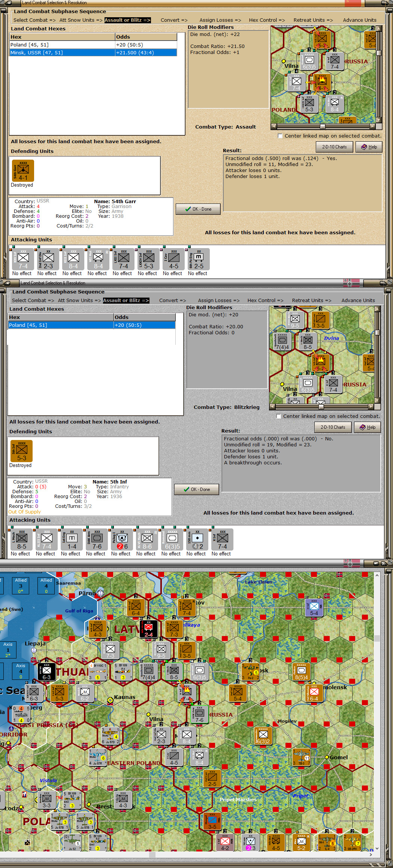Go to Advance Units step in blitzkrieg window
This screenshot has width=393, height=868.
pyautogui.click(x=358, y=301)
